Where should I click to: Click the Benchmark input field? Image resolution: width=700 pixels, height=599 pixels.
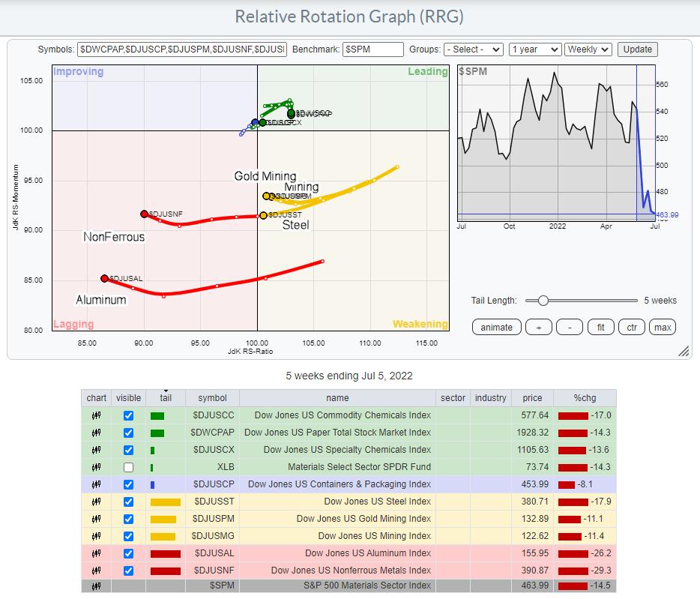tap(372, 49)
